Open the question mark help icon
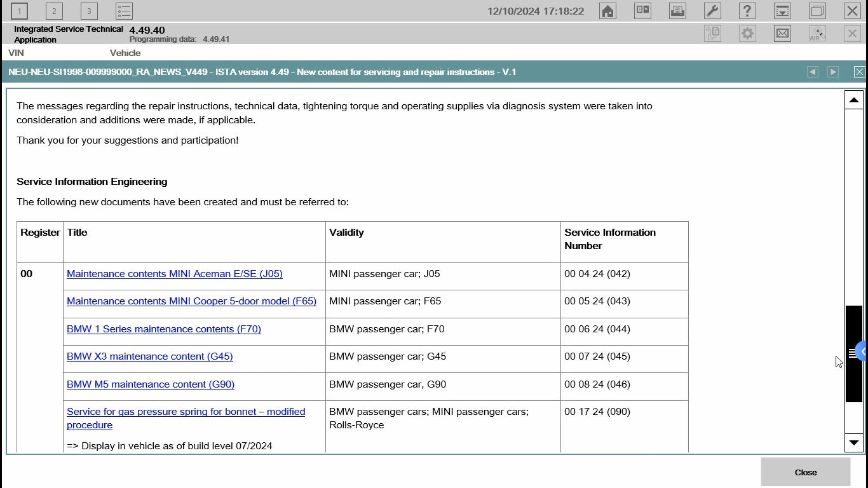The image size is (868, 488). 747,11
